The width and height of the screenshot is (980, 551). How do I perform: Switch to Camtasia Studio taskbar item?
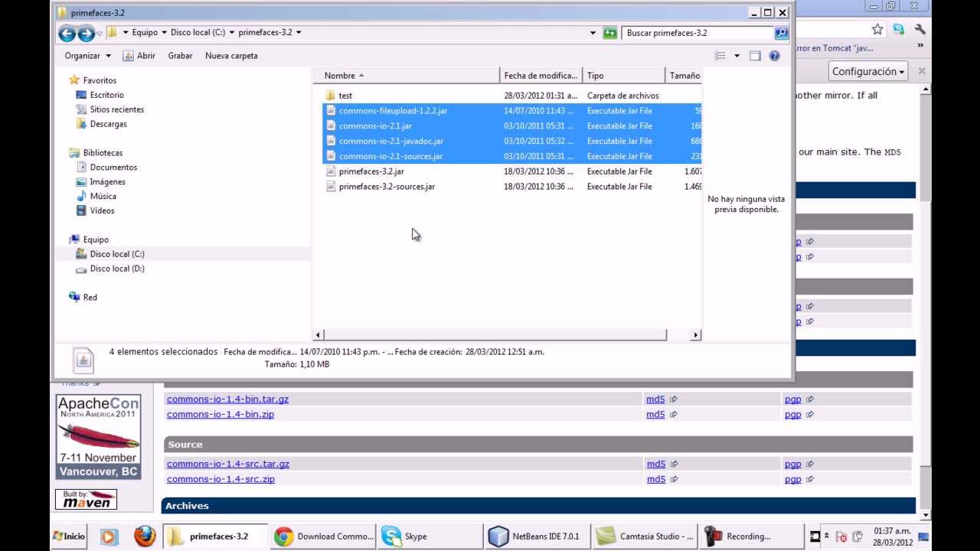tap(645, 536)
